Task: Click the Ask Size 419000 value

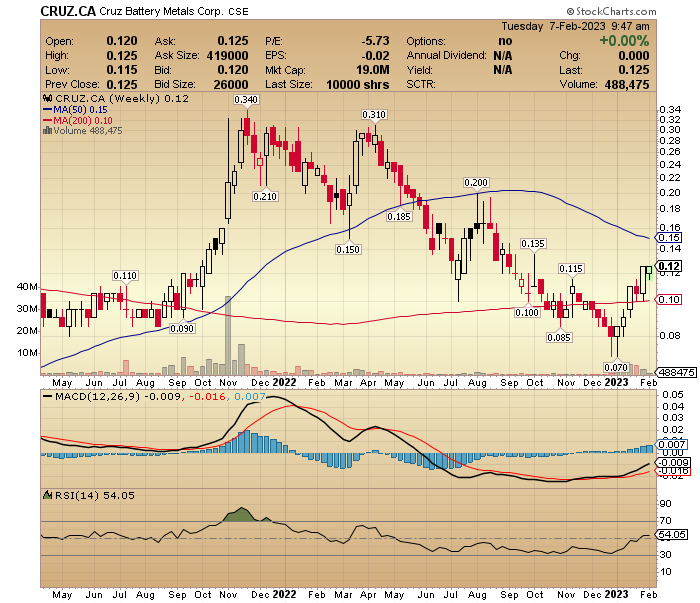Action: click(x=227, y=56)
